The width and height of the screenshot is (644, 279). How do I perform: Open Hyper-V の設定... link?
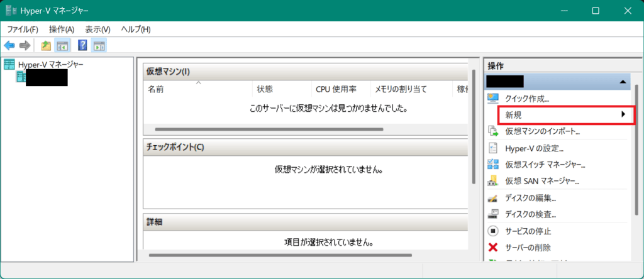(534, 148)
